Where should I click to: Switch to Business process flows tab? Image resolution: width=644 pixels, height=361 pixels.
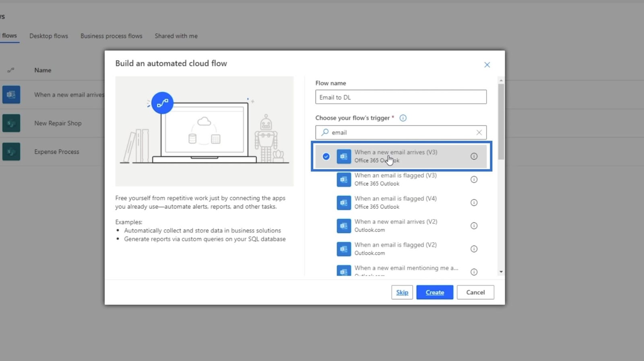(x=111, y=36)
